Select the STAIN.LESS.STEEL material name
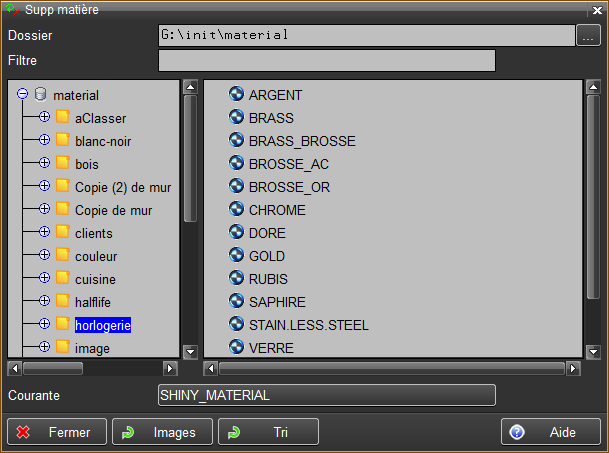The height and width of the screenshot is (453, 609). click(309, 325)
